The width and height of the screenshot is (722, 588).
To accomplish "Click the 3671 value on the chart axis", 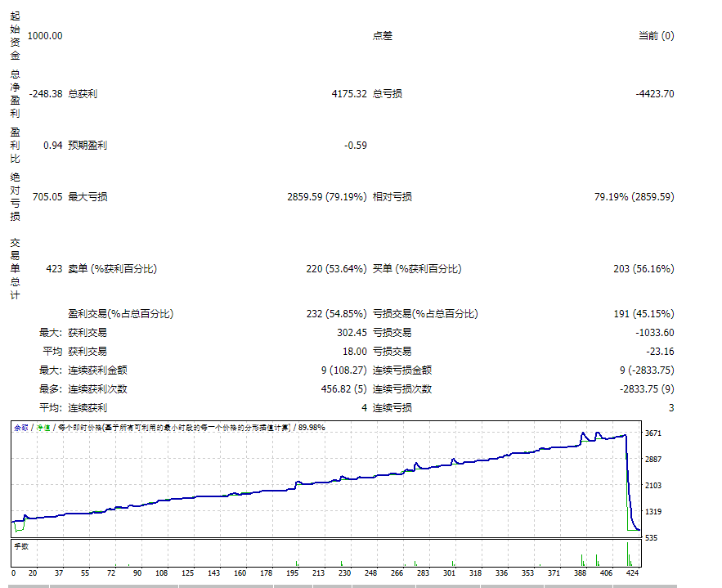I will point(652,433).
